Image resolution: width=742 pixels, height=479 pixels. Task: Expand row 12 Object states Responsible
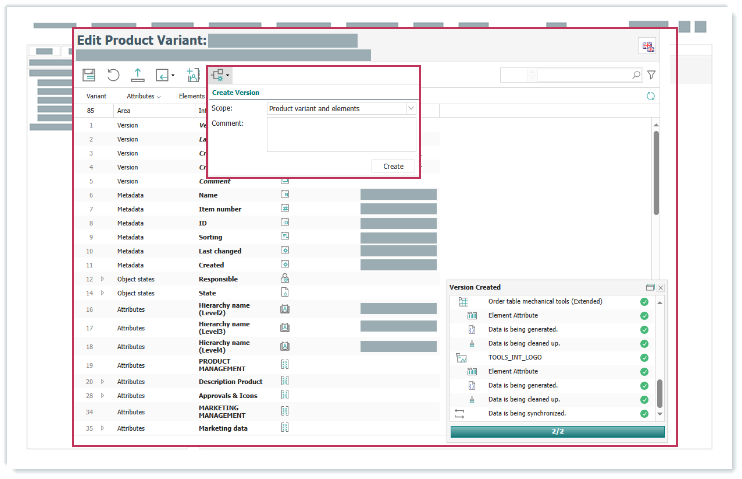102,279
